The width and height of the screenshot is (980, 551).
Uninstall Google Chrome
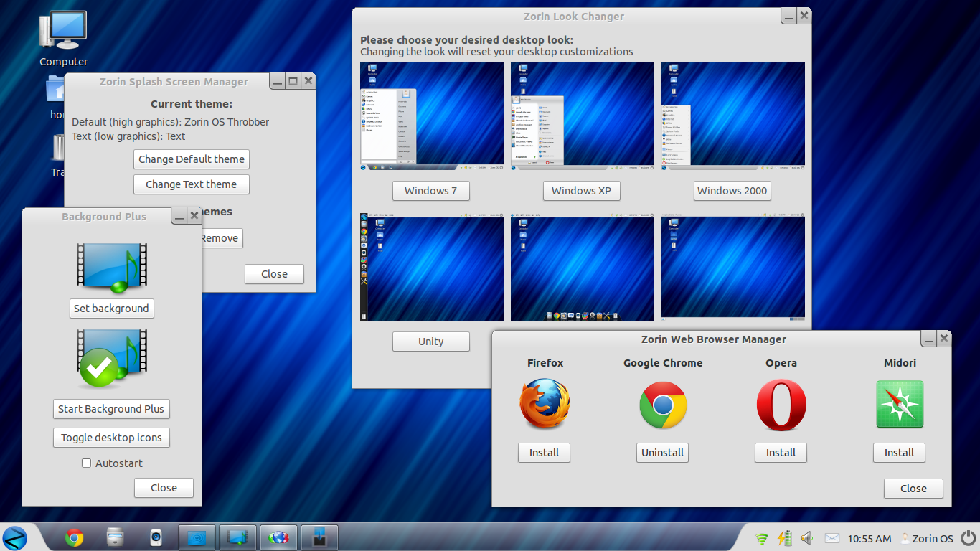[x=662, y=453]
